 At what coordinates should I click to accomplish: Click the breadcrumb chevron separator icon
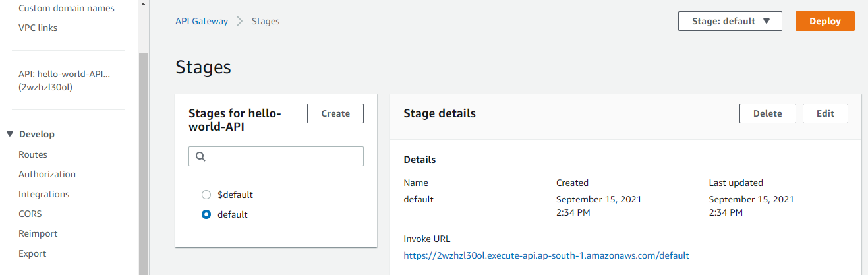tap(240, 21)
